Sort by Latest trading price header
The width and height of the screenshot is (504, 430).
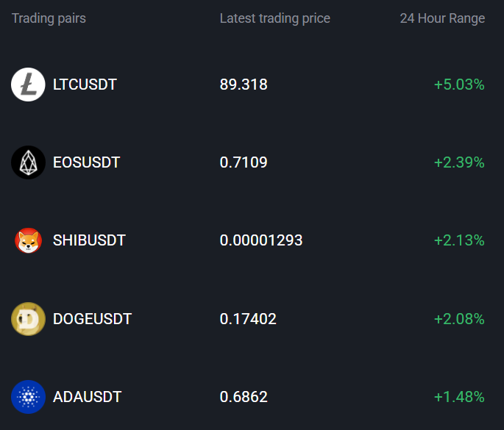pos(275,18)
